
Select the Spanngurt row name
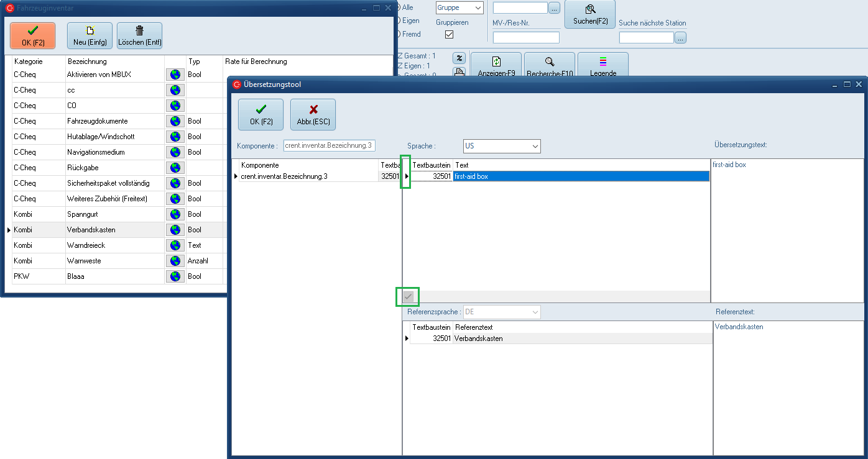click(x=82, y=214)
